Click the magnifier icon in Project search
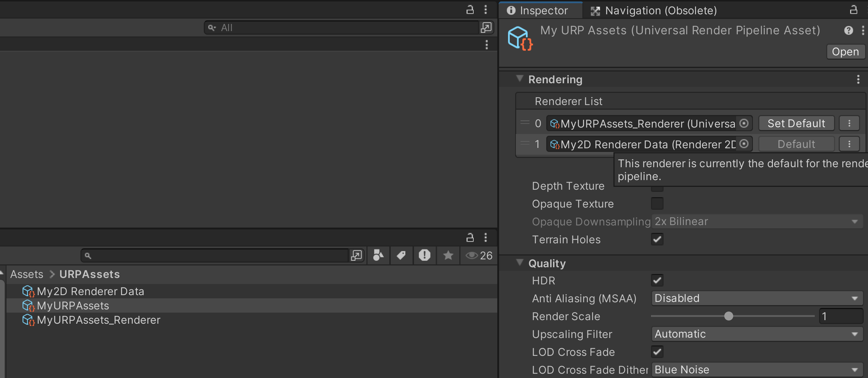Viewport: 868px width, 378px height. [88, 256]
